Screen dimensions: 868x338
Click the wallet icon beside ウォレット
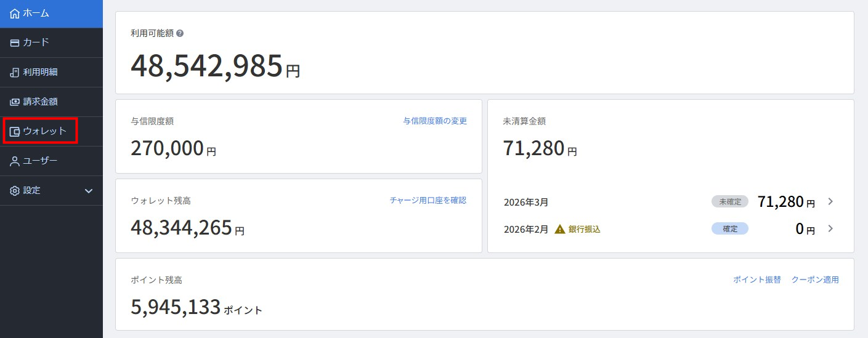(15, 132)
